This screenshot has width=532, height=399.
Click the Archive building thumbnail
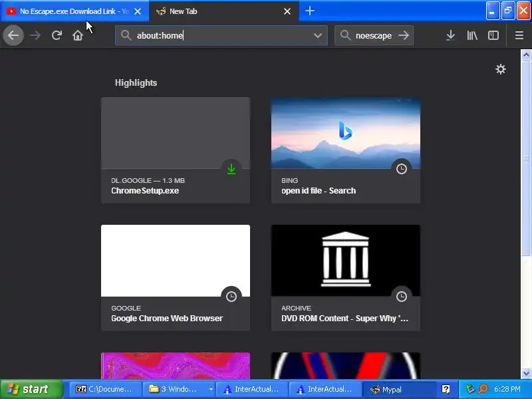346,261
